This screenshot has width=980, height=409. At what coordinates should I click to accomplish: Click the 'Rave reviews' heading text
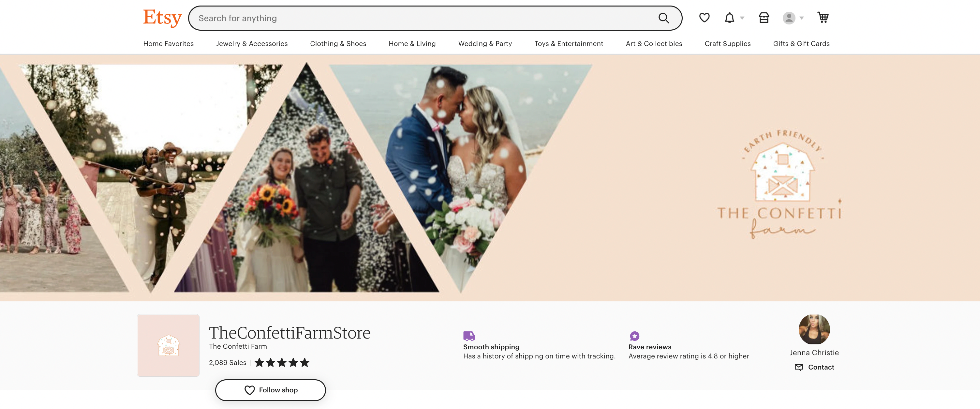[x=649, y=347]
